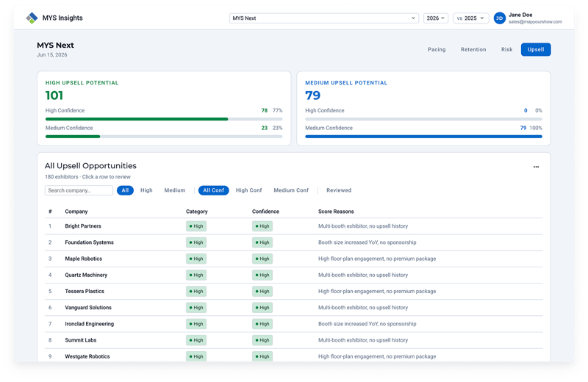Screen dimensions: 588x382
Task: Click the Medium Confidence bar in High Upsell card
Action: tap(164, 137)
